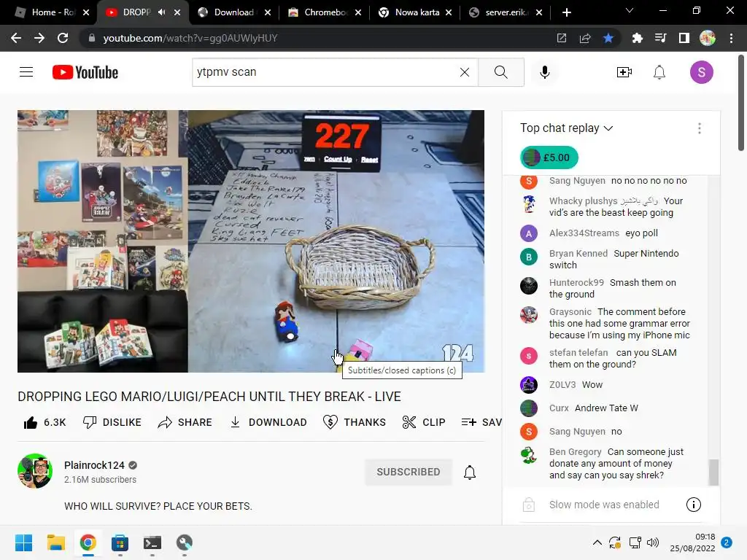Close the DROPP YouTube tab
747x560 pixels.
tap(177, 12)
